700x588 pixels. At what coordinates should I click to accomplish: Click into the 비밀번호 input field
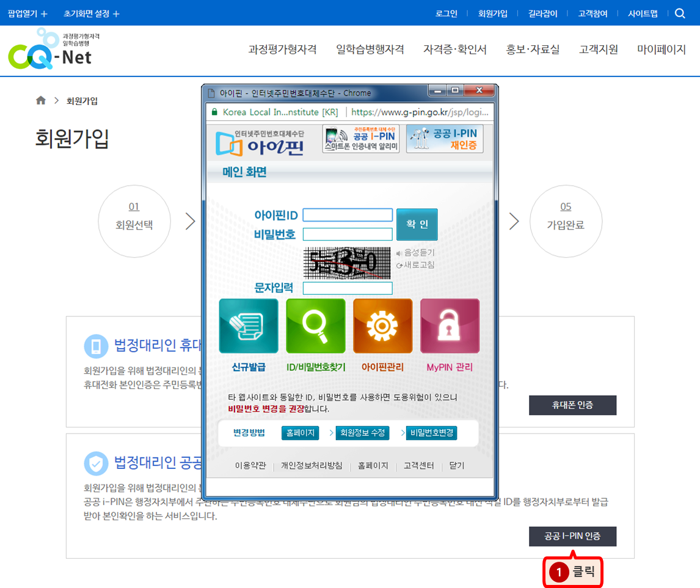[x=348, y=234]
